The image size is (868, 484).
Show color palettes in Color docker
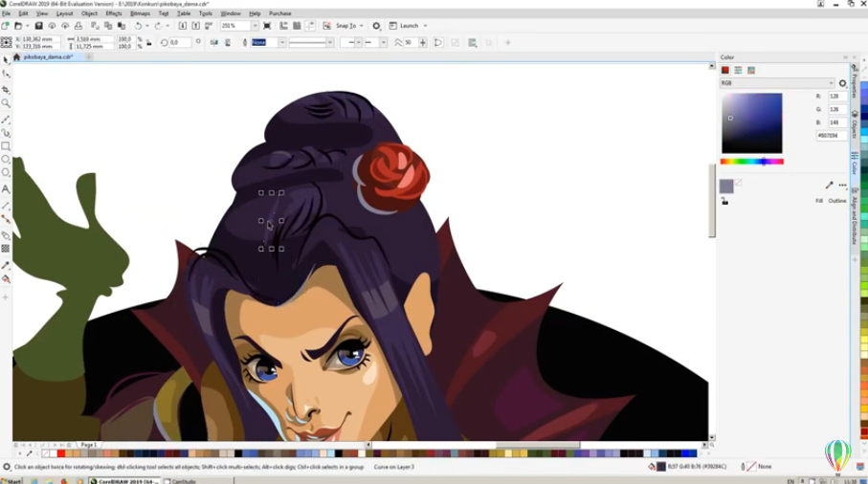tap(751, 70)
